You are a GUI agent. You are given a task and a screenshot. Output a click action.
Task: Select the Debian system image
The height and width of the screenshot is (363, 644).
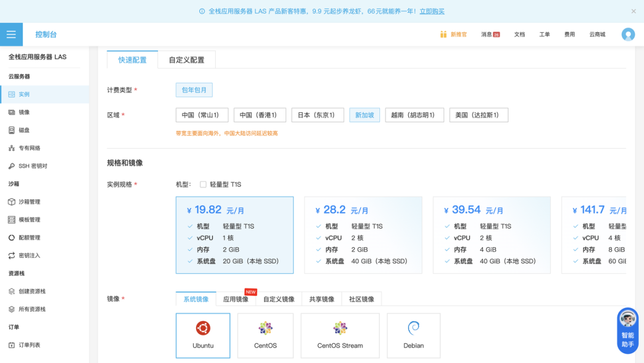click(x=414, y=336)
